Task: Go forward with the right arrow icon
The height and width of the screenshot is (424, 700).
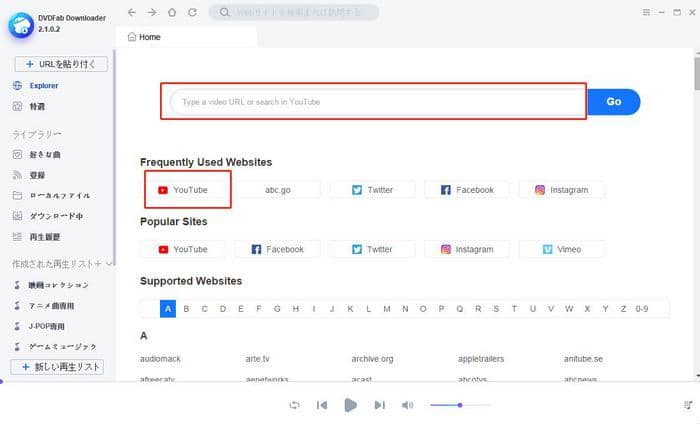Action: [x=152, y=12]
